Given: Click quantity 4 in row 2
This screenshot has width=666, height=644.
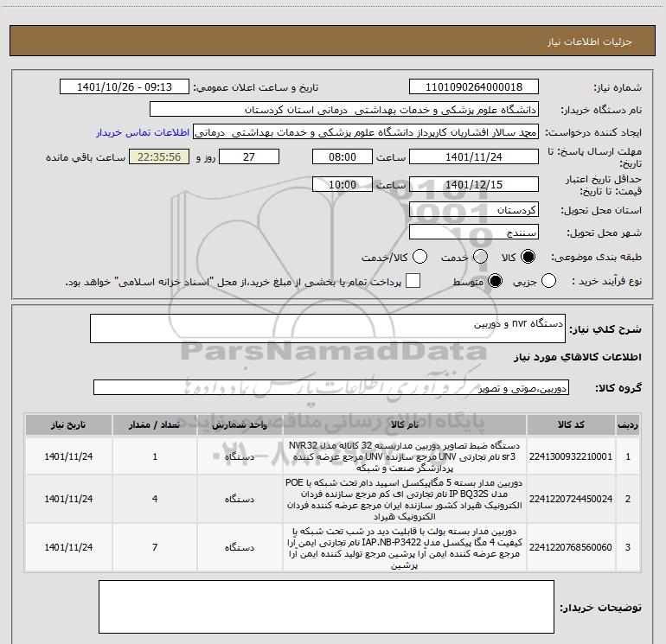Looking at the screenshot, I should click(155, 499).
